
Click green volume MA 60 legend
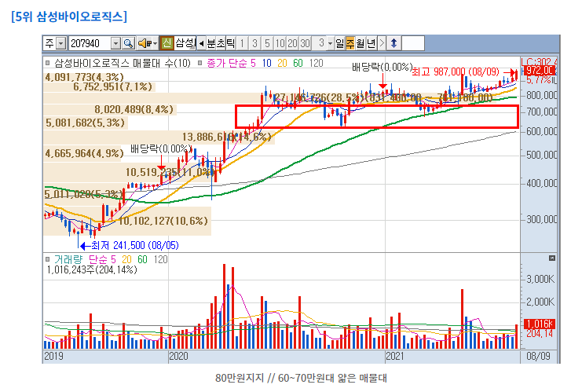coord(142,259)
